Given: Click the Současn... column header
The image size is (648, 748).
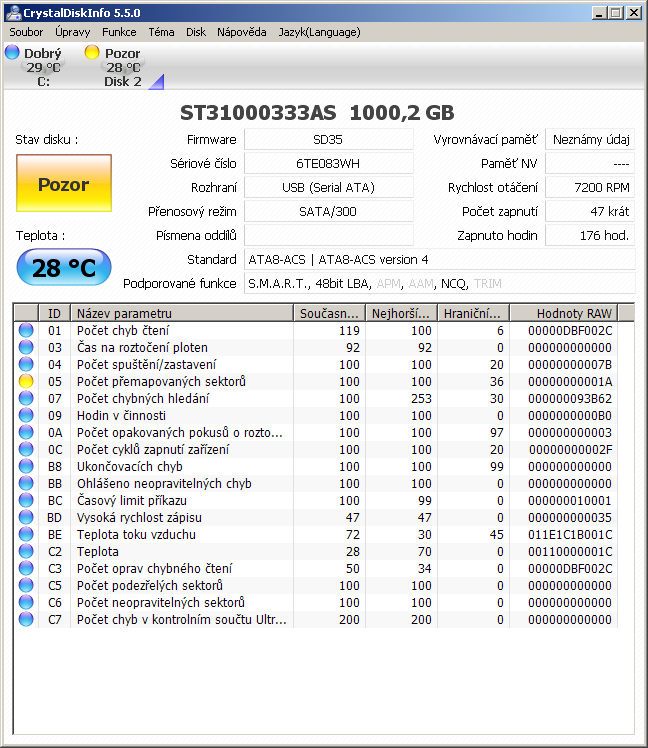Looking at the screenshot, I should click(329, 313).
